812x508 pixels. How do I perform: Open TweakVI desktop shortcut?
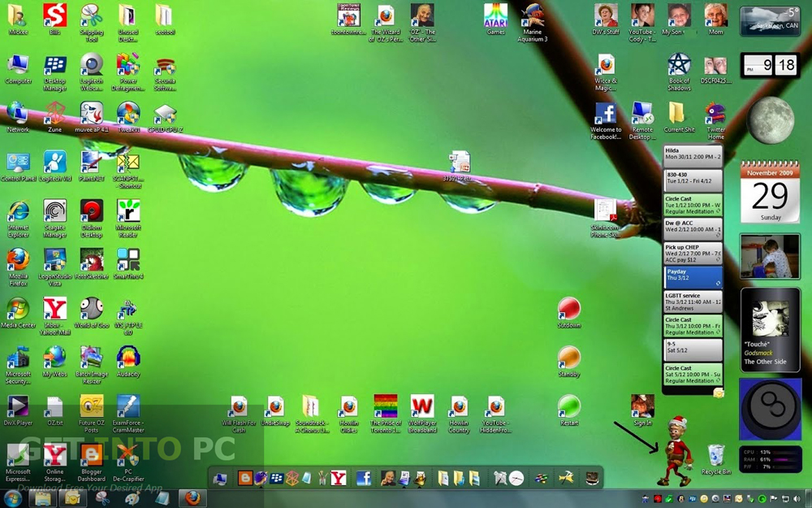[x=128, y=117]
